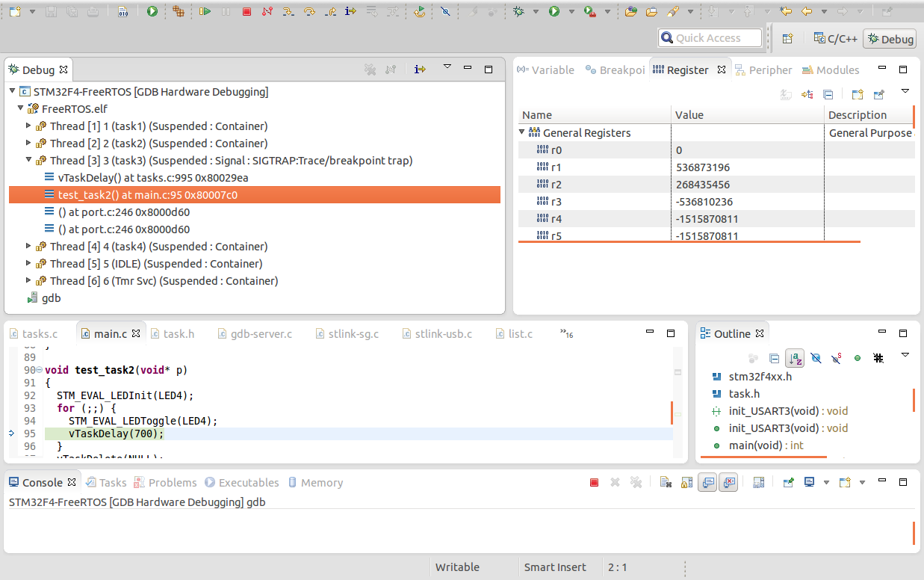Toggle Scroll Lock in the Console toolbar
Image resolution: width=924 pixels, height=580 pixels.
686,483
